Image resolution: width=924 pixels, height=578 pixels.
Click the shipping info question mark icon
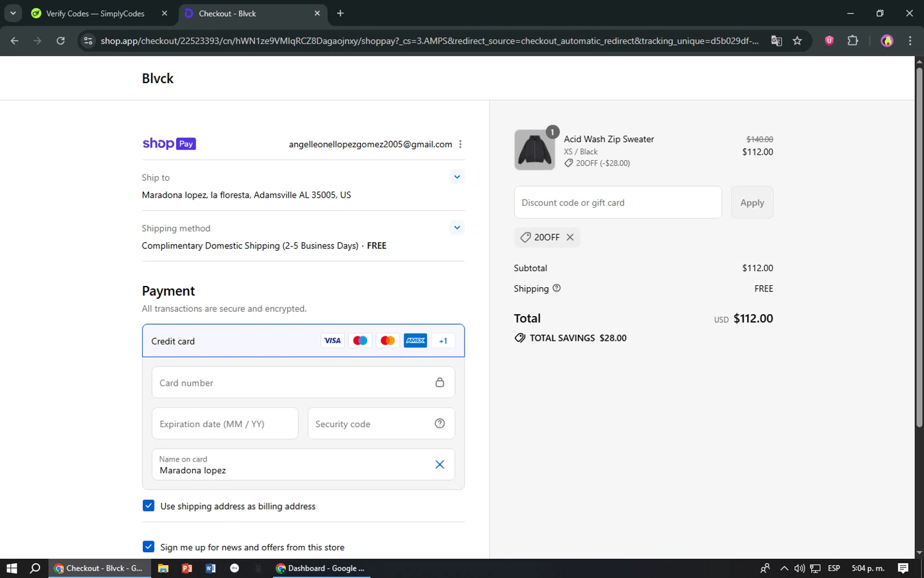click(x=557, y=288)
